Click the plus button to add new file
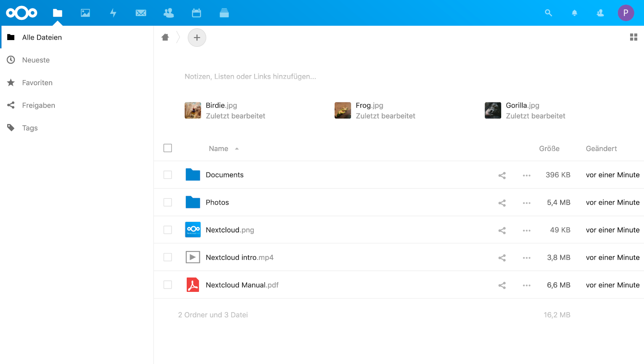This screenshot has height=364, width=644. (x=197, y=38)
